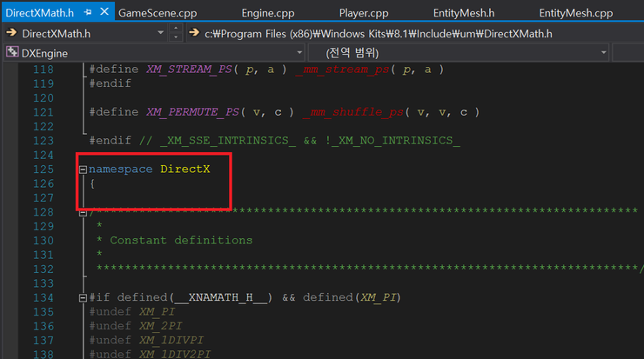Switch to the Player.cpp tab
This screenshot has width=644, height=359.
point(364,13)
